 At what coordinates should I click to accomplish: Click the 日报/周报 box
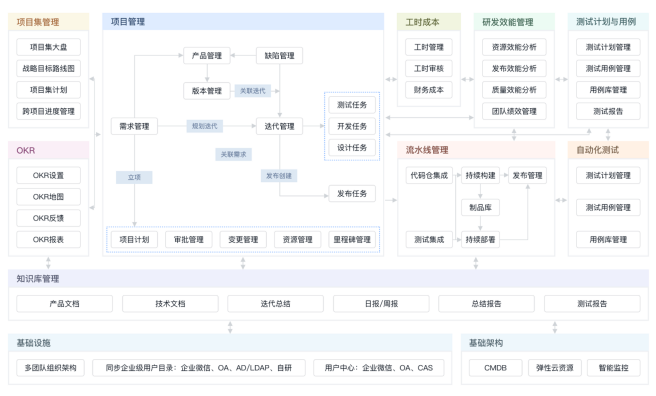point(381,304)
